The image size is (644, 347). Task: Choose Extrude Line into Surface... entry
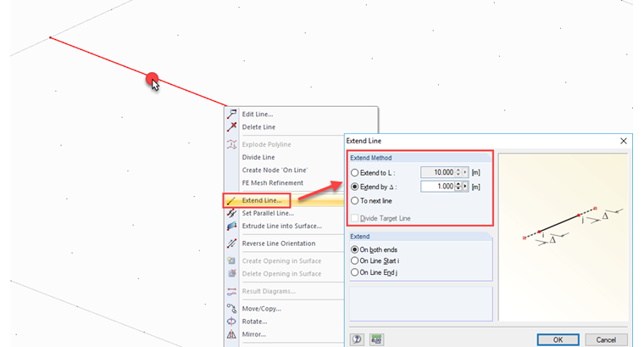(x=281, y=226)
